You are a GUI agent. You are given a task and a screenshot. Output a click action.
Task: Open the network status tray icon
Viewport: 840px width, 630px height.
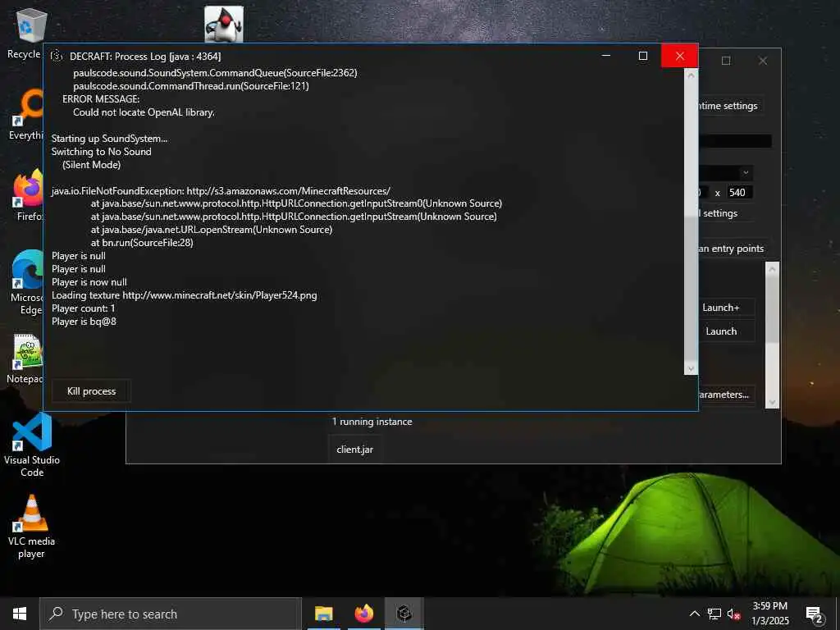point(714,614)
